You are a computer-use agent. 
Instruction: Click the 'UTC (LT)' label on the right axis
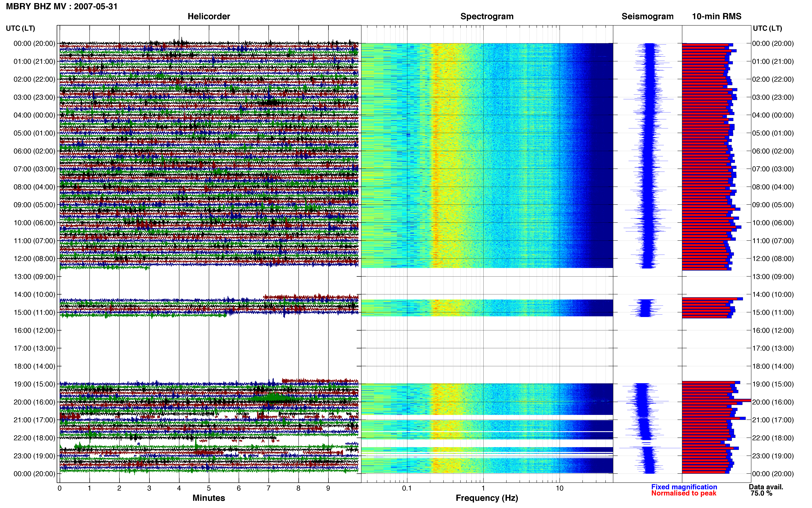[767, 28]
